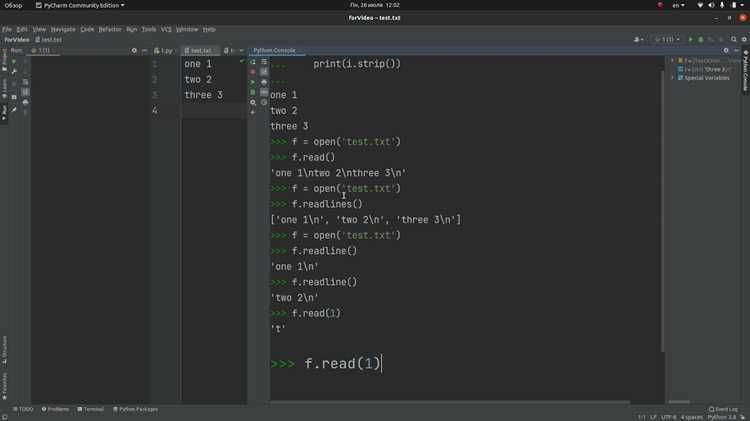Open the Favorites side tab
This screenshot has height=421, width=750.
tap(4, 386)
